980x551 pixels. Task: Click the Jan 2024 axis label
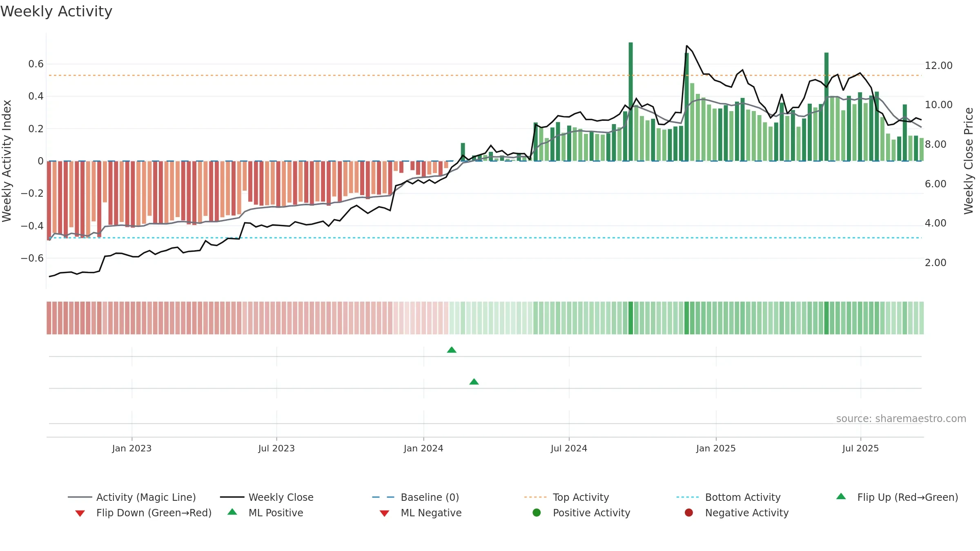click(423, 448)
